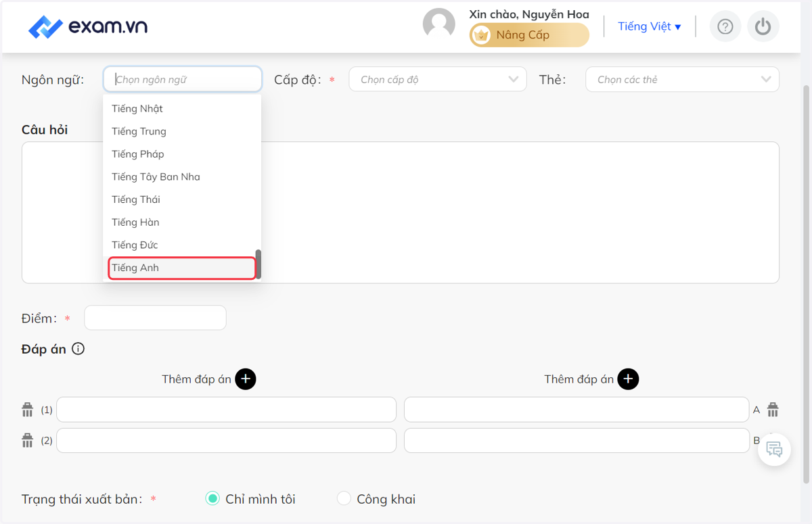Image resolution: width=812 pixels, height=524 pixels.
Task: Choose Tiếng Tây Ban Nha option
Action: 182,176
